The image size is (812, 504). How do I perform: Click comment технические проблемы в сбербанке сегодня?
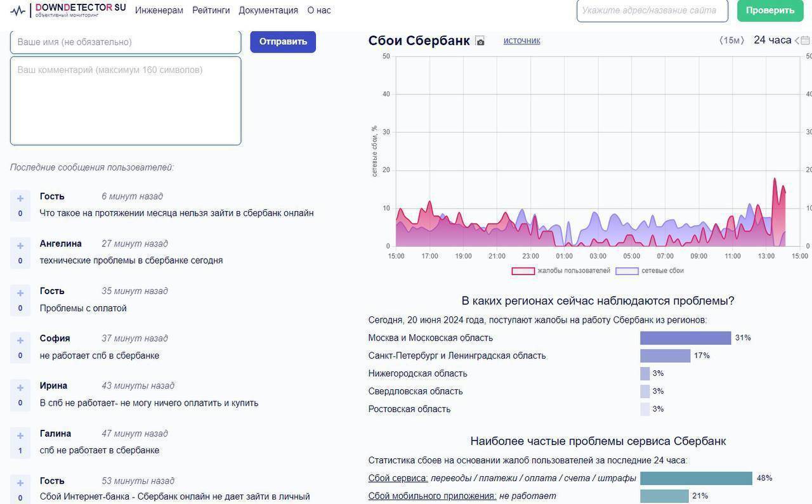tap(131, 260)
